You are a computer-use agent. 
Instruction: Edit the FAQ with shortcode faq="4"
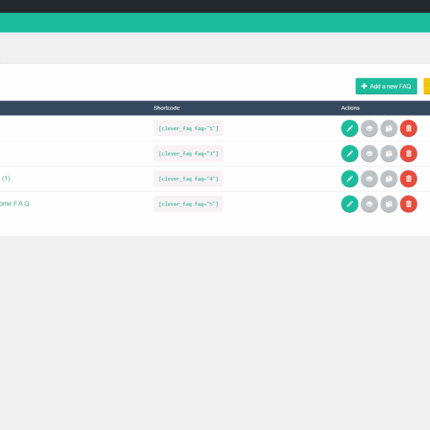click(349, 179)
